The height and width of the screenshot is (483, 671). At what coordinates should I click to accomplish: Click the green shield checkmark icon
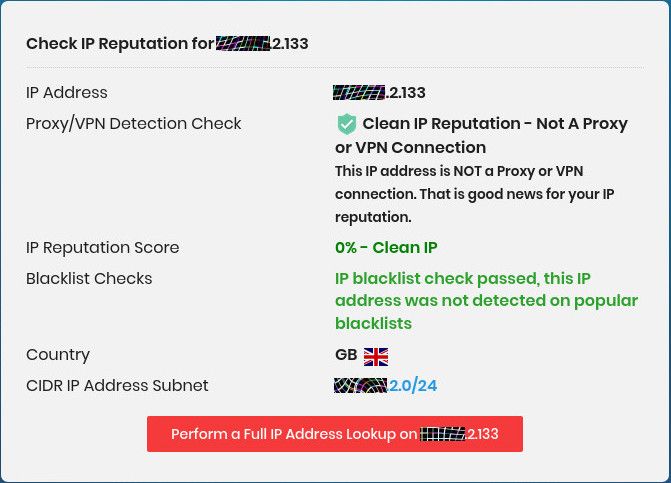click(346, 124)
